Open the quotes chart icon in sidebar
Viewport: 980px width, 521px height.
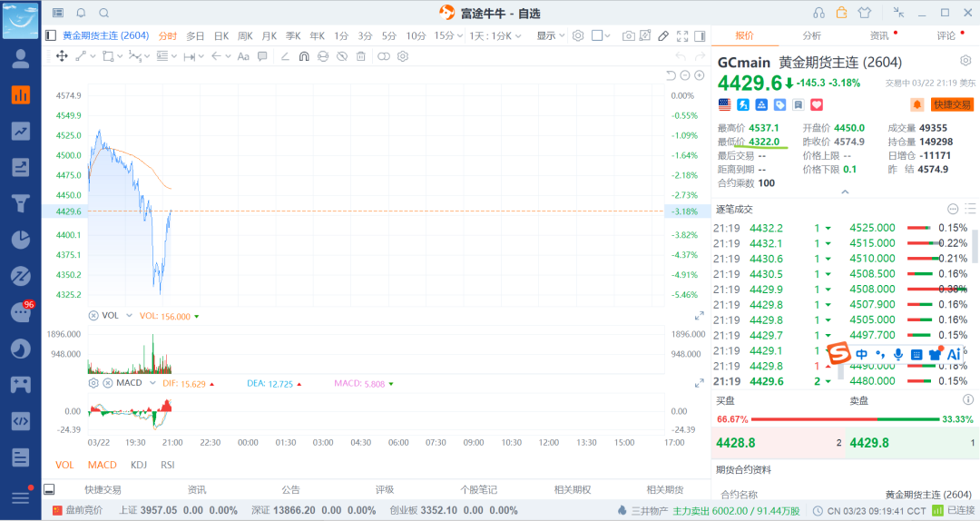[21, 95]
